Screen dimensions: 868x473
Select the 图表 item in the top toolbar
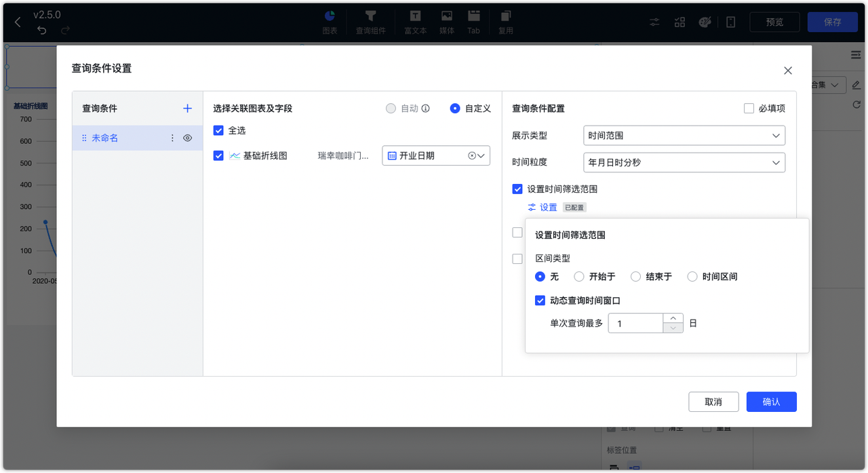(330, 22)
